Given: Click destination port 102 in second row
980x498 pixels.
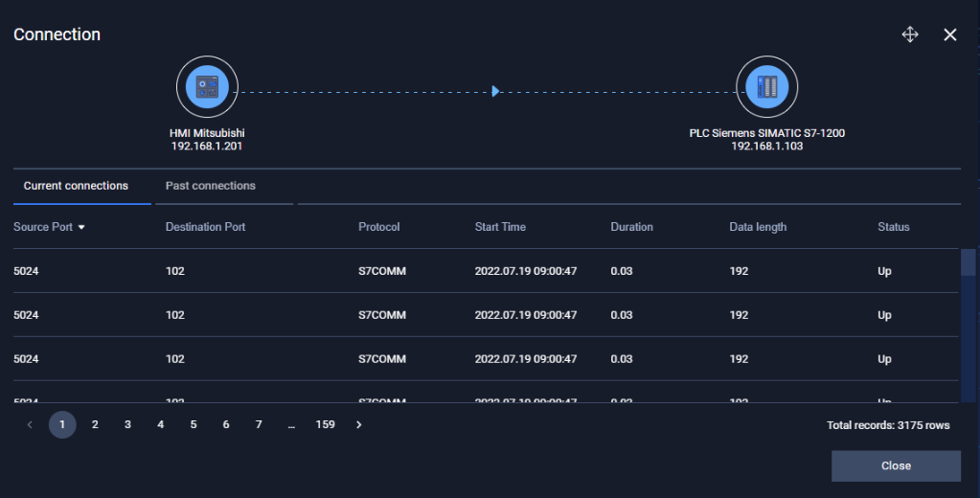Looking at the screenshot, I should click(x=175, y=315).
